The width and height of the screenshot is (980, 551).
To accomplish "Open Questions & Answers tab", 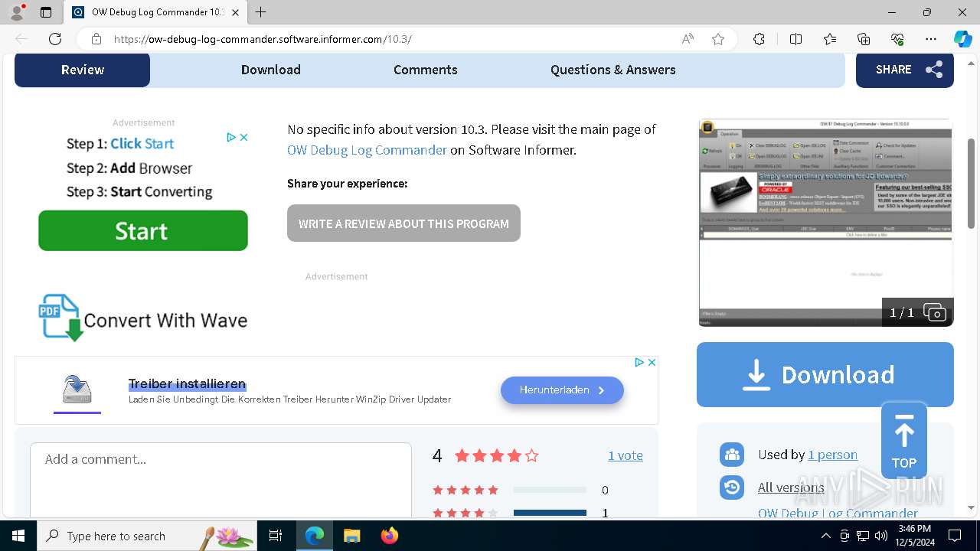I will click(x=613, y=70).
